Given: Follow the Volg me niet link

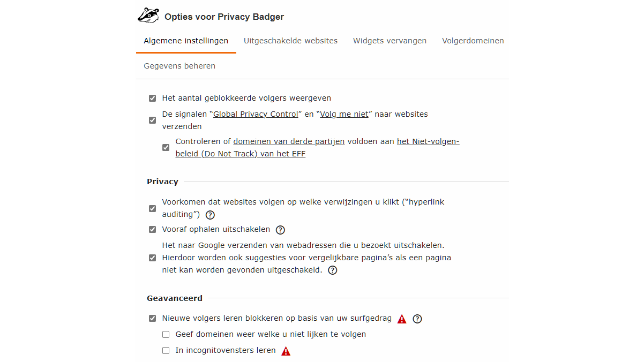Looking at the screenshot, I should [x=344, y=114].
